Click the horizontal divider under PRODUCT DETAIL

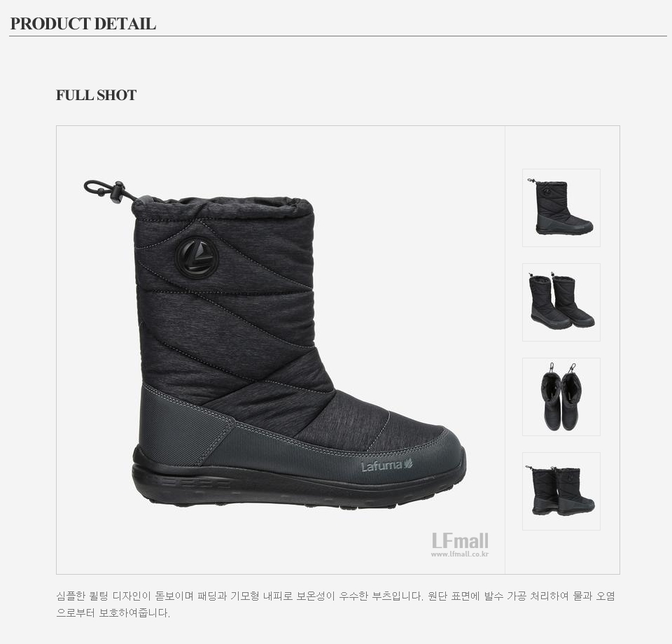point(338,36)
